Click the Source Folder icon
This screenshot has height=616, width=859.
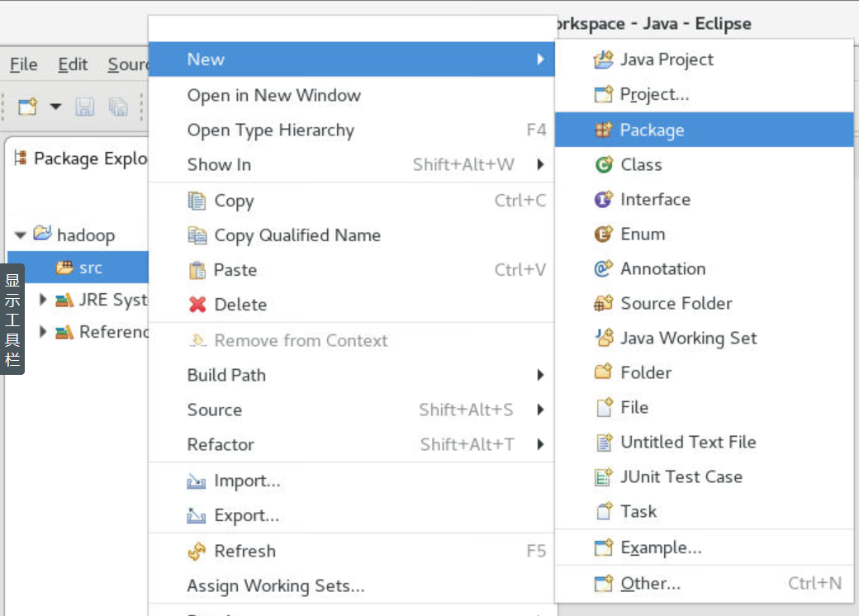click(604, 304)
